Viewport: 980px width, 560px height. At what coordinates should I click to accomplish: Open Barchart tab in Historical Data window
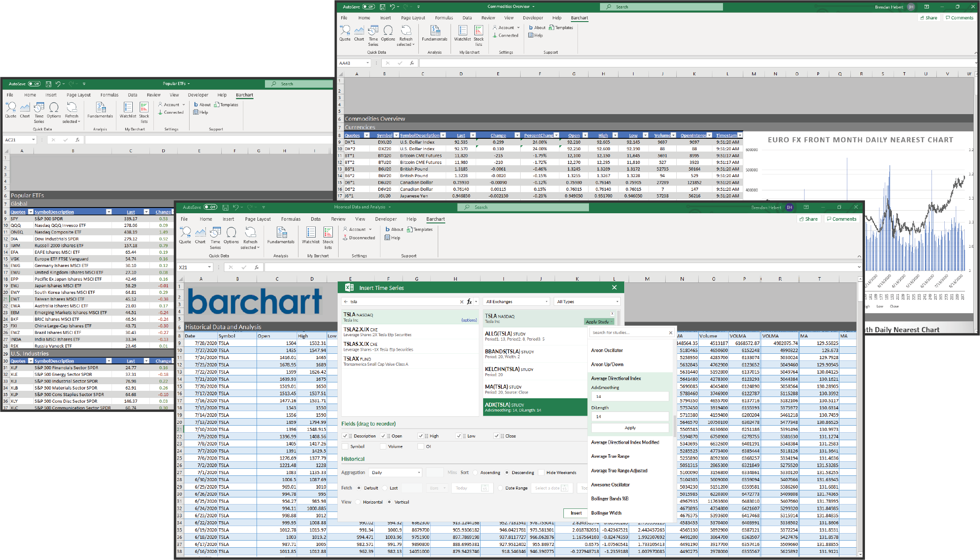(x=436, y=219)
